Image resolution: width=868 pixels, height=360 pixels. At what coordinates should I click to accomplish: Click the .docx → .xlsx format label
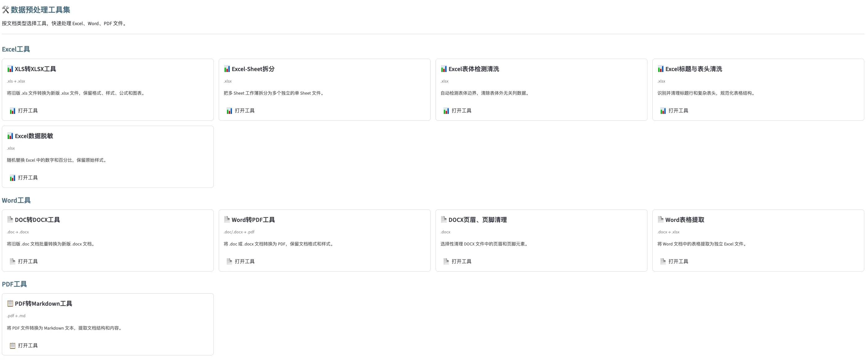click(669, 232)
